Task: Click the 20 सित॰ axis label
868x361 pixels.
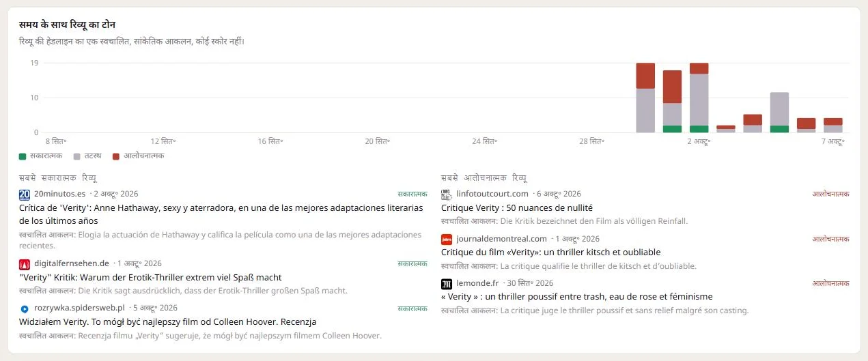Action: click(377, 141)
